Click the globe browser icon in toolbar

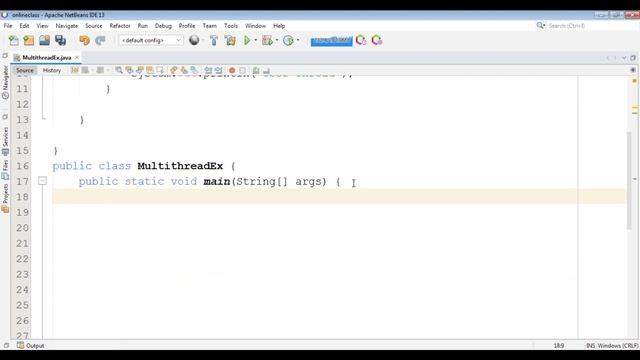point(194,40)
